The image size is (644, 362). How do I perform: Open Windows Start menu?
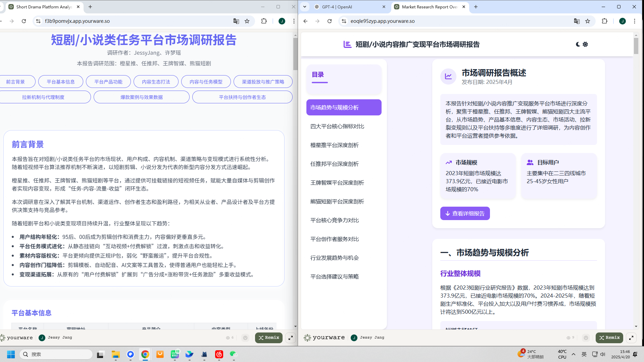(11, 354)
